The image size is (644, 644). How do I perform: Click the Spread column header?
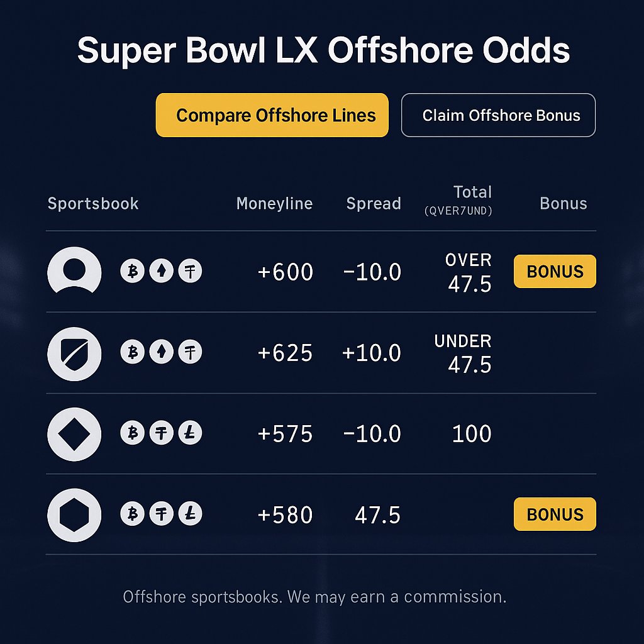374,203
